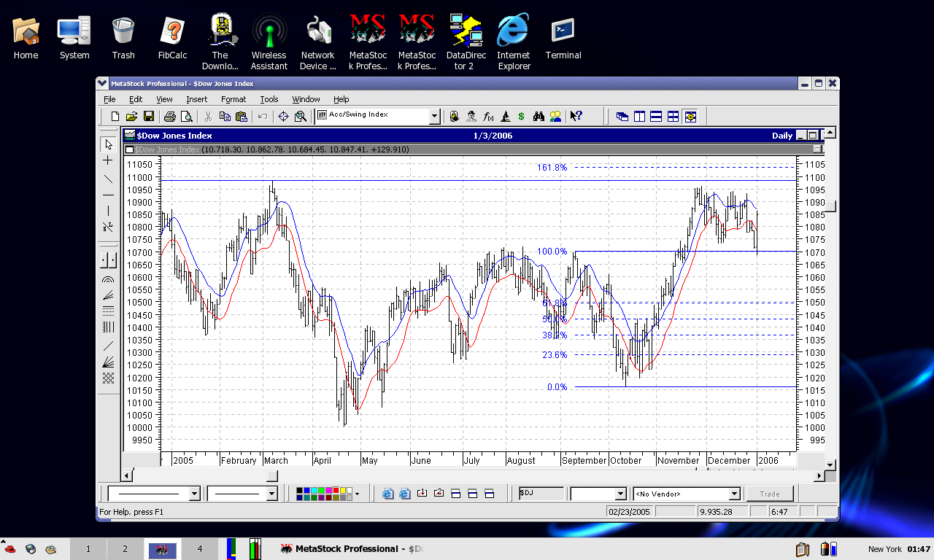Pick the red color swatch
The height and width of the screenshot is (560, 934).
[334, 491]
